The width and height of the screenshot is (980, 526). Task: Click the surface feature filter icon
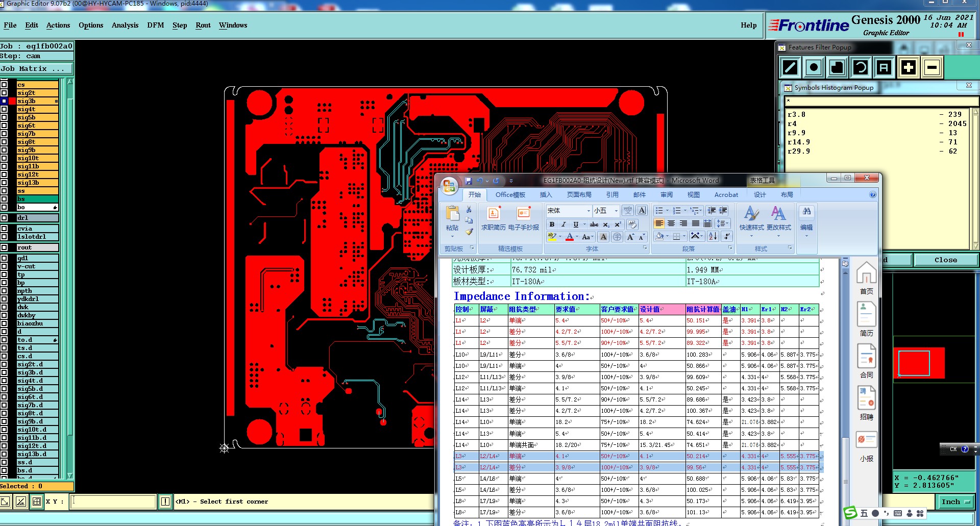tap(837, 67)
